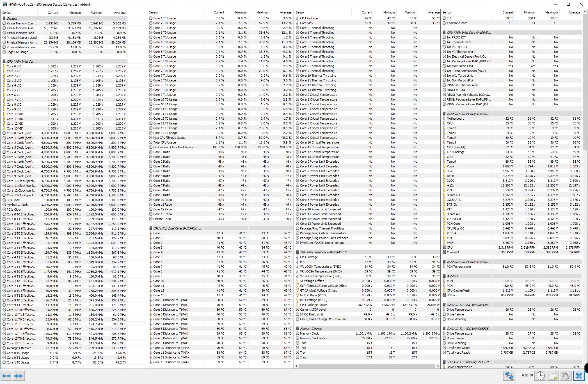Viewport: 588px width, 384px height.
Task: Click horizontal scrollbar right arrow
Action: [438, 366]
